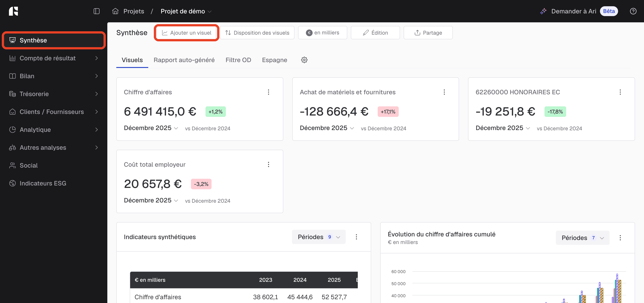Viewport: 644px width, 303px height.
Task: Expand Clients / Fournisseurs submenu chevron
Action: click(x=97, y=112)
